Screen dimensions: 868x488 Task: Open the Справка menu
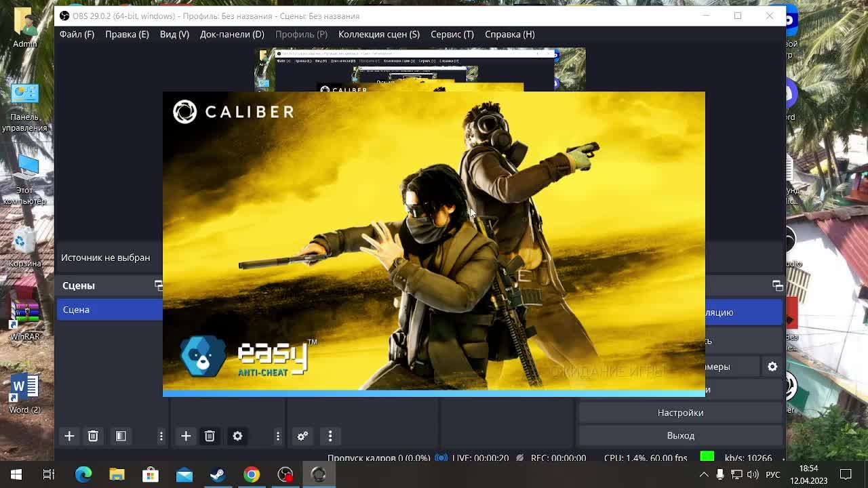click(x=510, y=34)
